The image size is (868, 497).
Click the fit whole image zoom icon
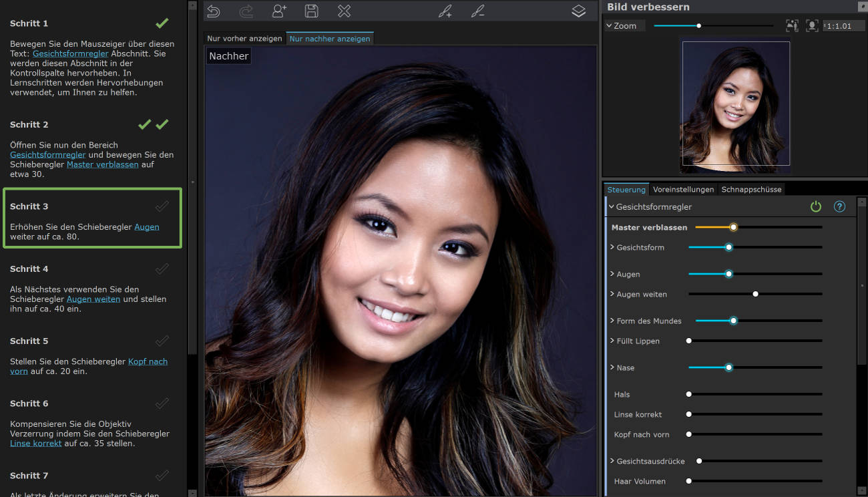point(792,25)
